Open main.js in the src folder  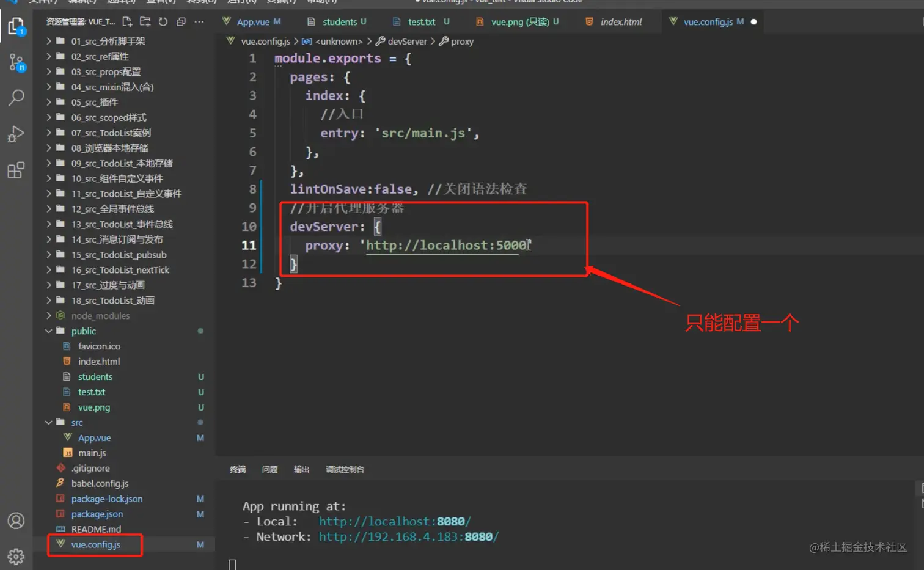point(92,453)
